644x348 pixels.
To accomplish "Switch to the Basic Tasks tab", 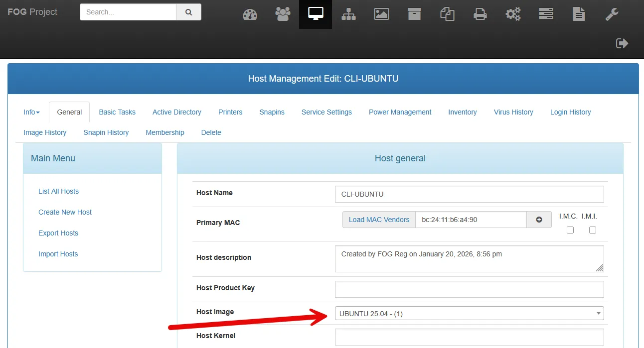I will [x=117, y=112].
